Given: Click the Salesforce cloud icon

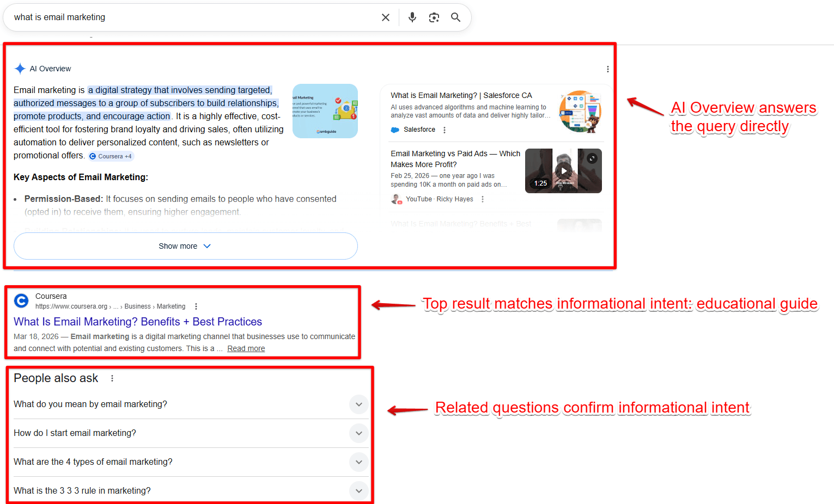Looking at the screenshot, I should click(394, 130).
